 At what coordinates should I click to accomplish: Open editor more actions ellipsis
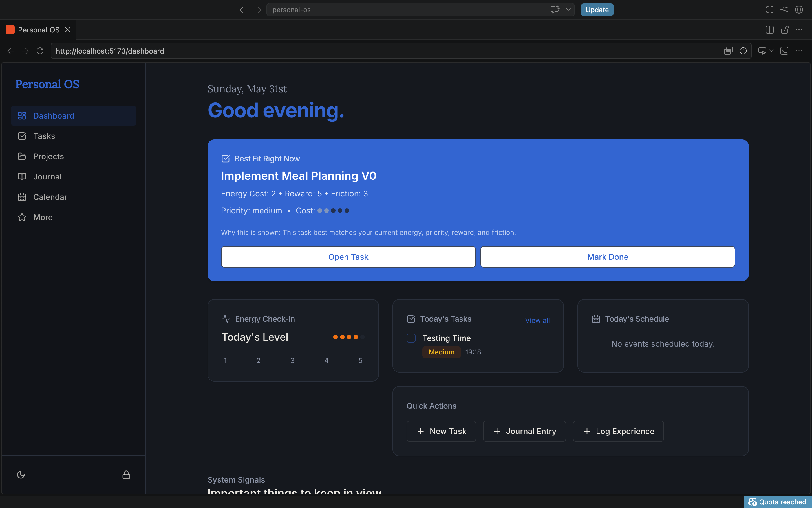click(x=799, y=30)
